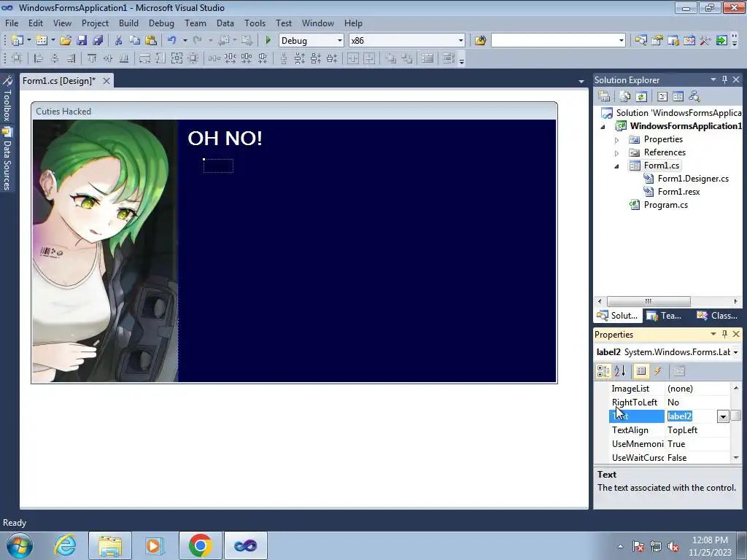747x560 pixels.
Task: Click the Paste clipboard icon
Action: (150, 41)
